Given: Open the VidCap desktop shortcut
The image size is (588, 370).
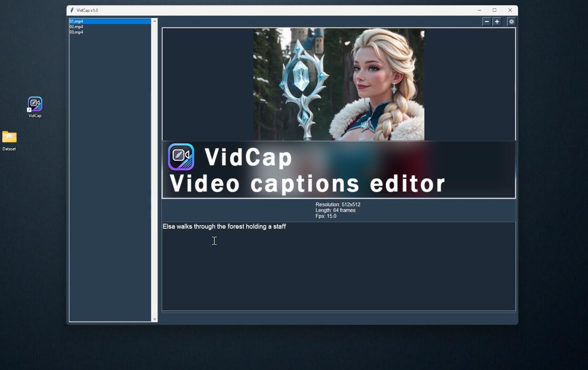Looking at the screenshot, I should (35, 107).
